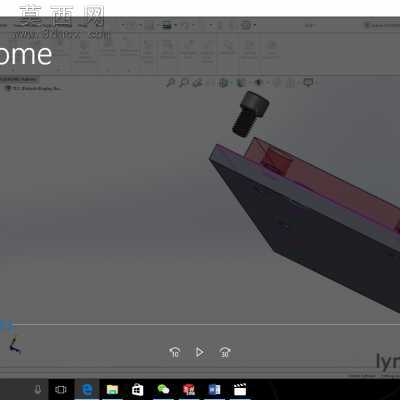Click the video seek progress bar
The image size is (400, 400).
pos(200,324)
